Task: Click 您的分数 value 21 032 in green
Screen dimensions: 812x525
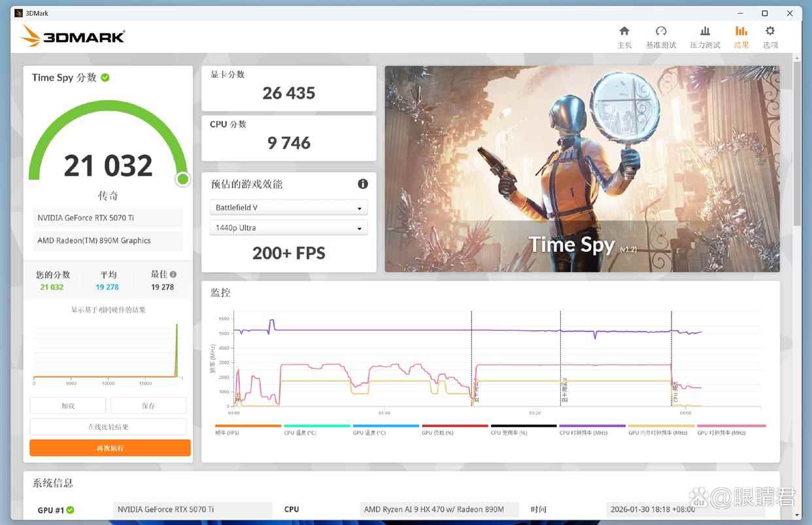Action: [52, 287]
